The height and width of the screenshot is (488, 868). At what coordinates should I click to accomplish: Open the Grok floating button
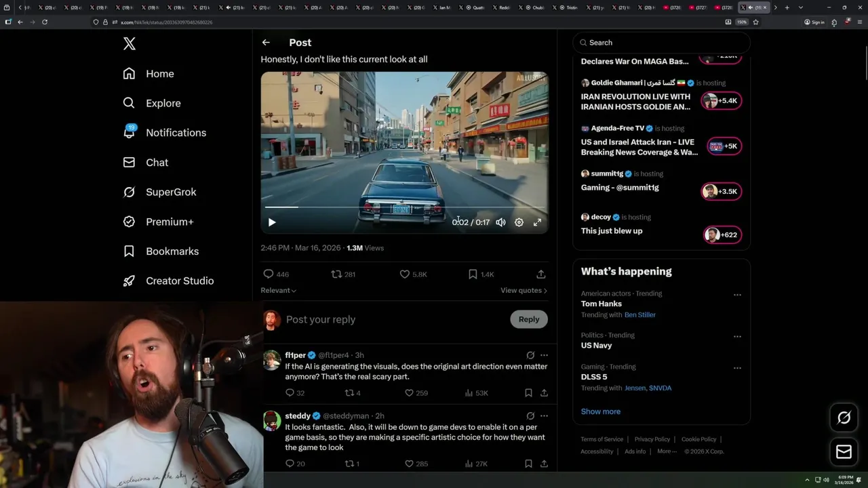[844, 418]
